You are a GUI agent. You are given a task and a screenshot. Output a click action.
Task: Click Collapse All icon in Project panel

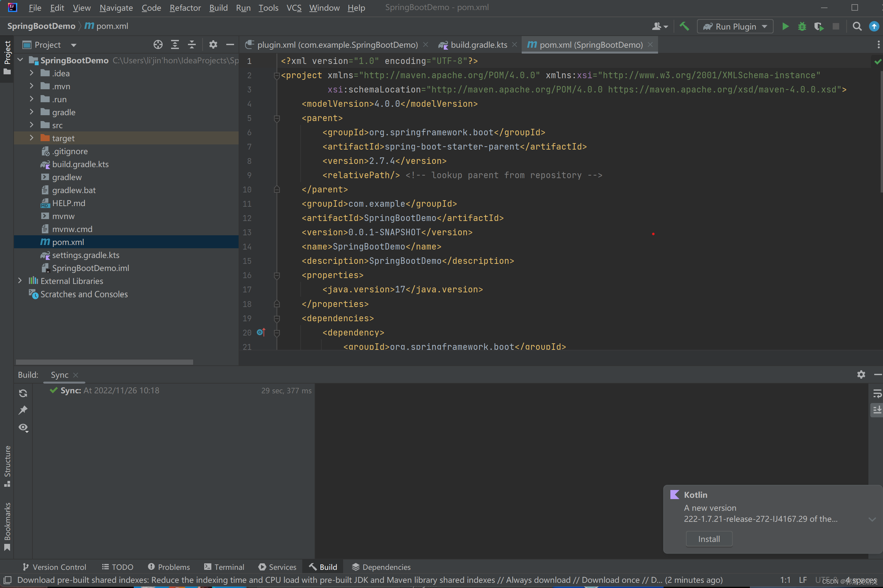192,45
